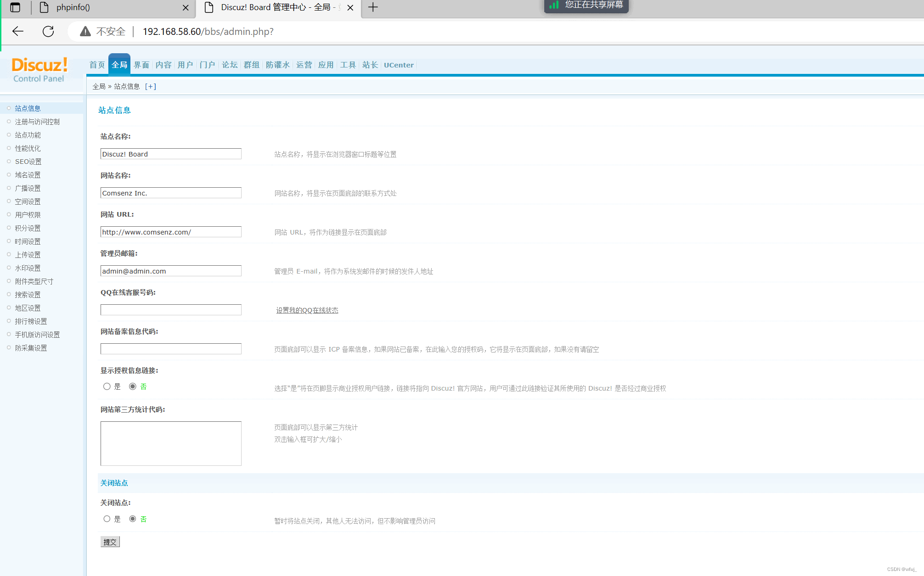Open 水印设置 in the sidebar
This screenshot has width=924, height=576.
[x=28, y=268]
